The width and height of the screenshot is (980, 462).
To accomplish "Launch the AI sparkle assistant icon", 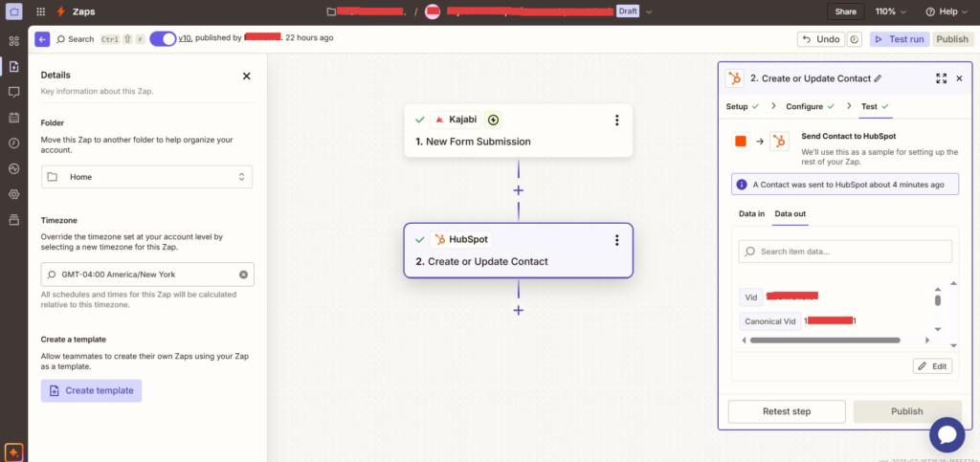I will pos(13,451).
